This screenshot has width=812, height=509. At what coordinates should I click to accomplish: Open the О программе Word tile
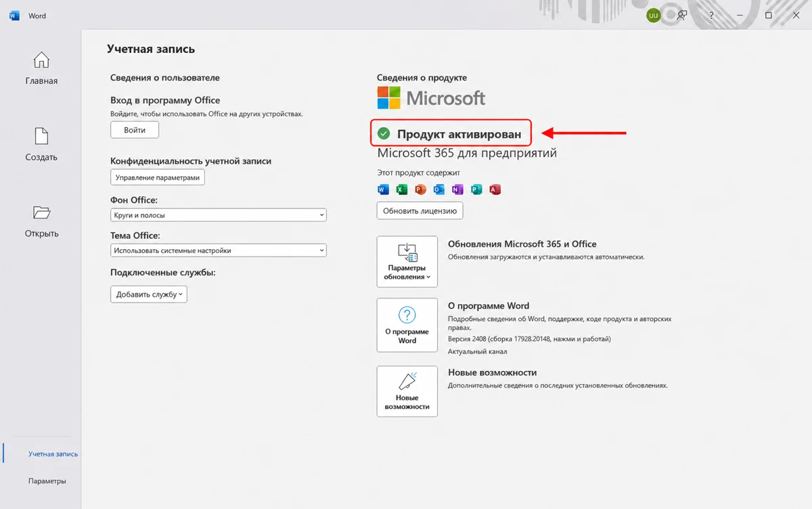click(x=407, y=325)
